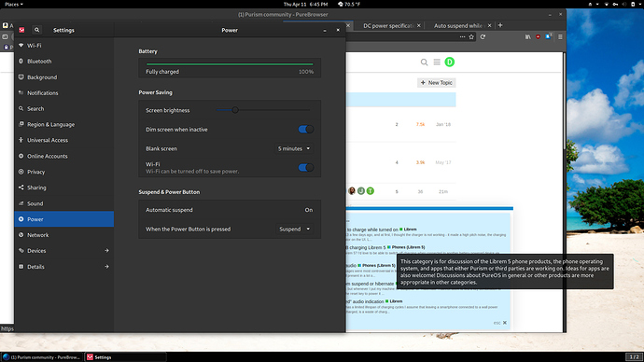This screenshot has height=362, width=644.
Task: Open page actions three-dots in PureBrowser
Action: pyautogui.click(x=462, y=37)
